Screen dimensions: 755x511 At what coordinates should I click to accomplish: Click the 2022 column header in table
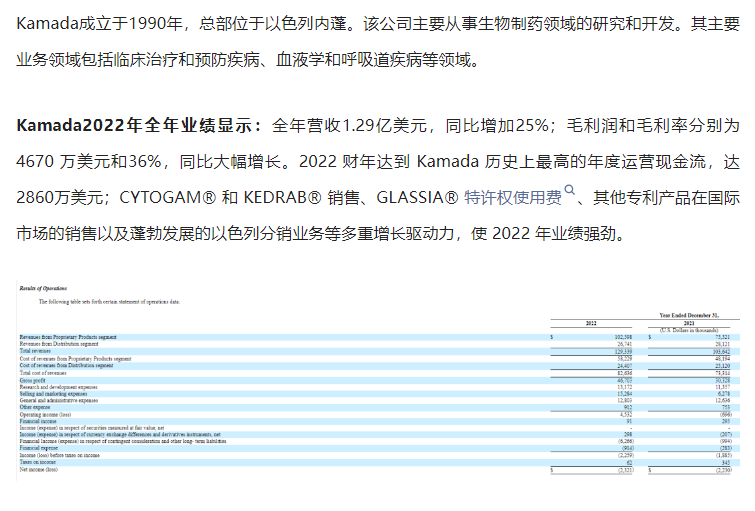pyautogui.click(x=590, y=322)
